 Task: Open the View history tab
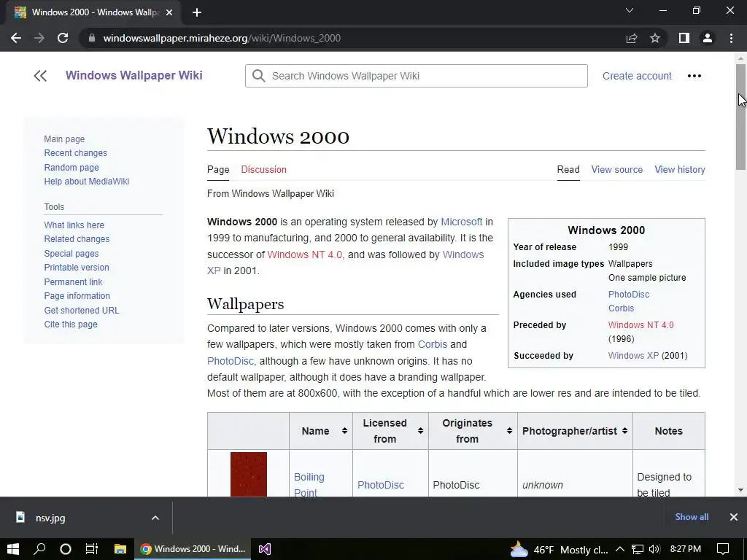679,169
